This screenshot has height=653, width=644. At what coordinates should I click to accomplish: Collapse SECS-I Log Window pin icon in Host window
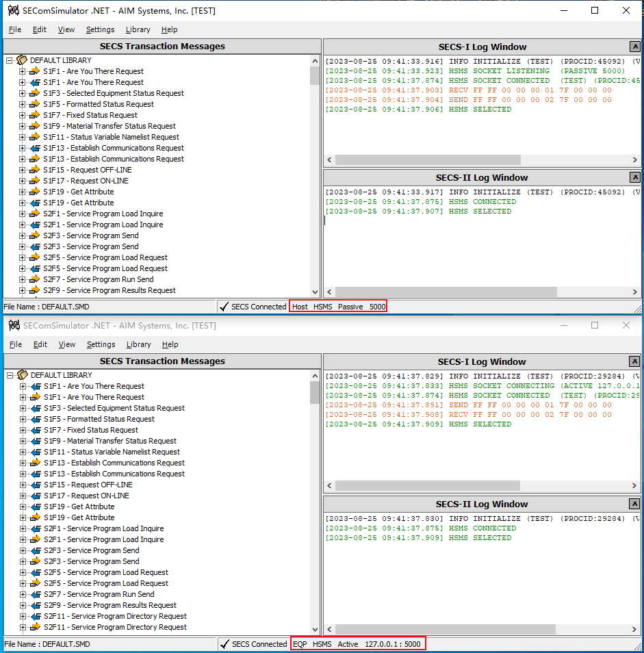(635, 47)
